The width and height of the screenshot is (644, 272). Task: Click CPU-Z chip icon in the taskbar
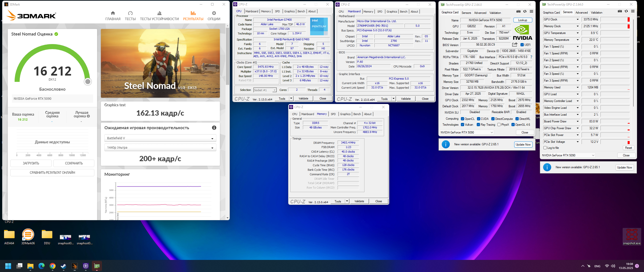pyautogui.click(x=86, y=266)
